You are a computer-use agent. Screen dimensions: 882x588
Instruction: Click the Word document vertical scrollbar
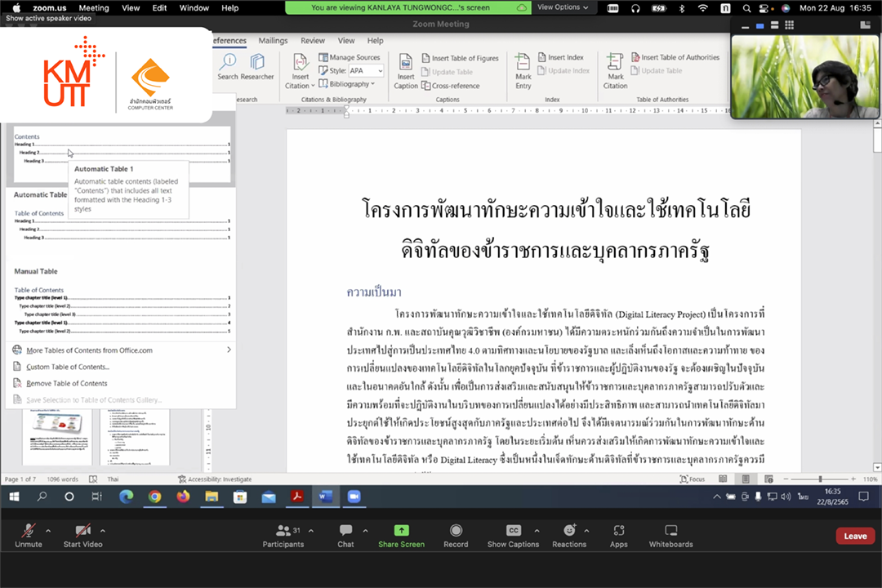pos(877,296)
